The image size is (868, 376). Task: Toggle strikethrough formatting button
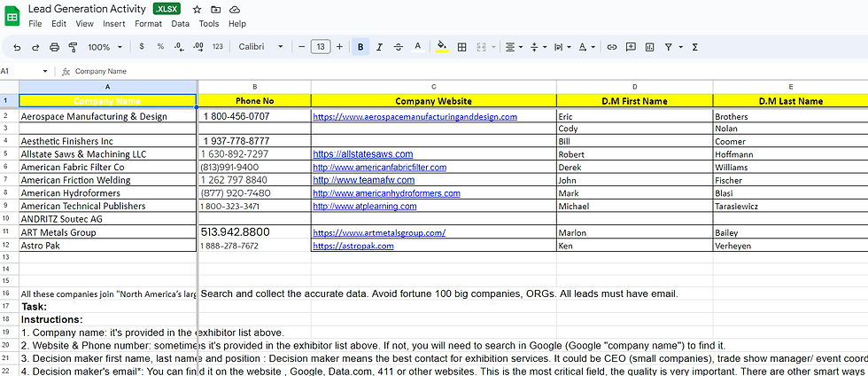tap(398, 47)
